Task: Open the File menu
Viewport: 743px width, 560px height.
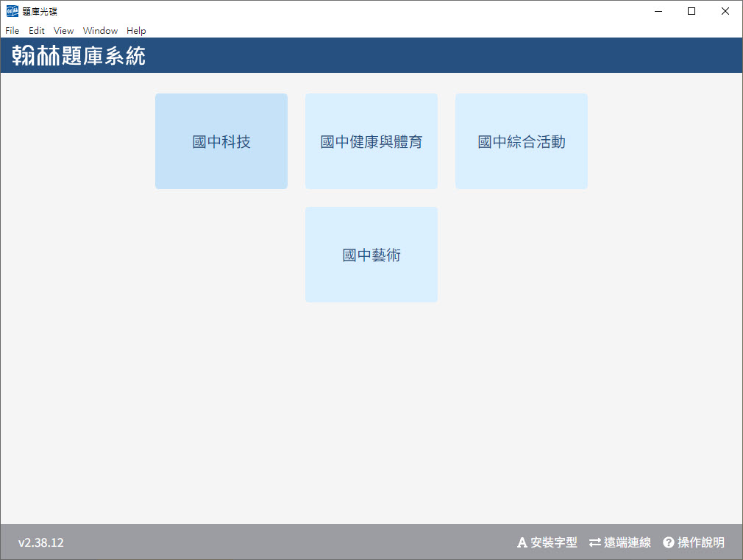Action: [13, 31]
